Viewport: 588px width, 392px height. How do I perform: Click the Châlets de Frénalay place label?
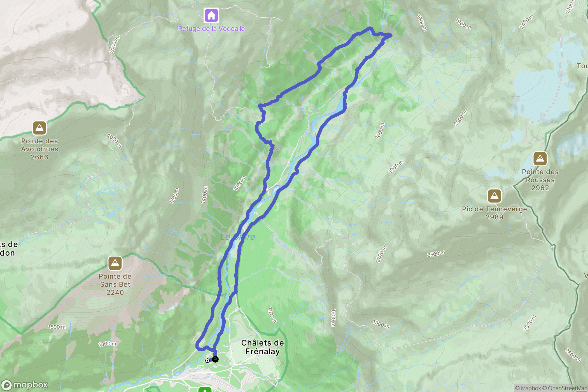263,347
